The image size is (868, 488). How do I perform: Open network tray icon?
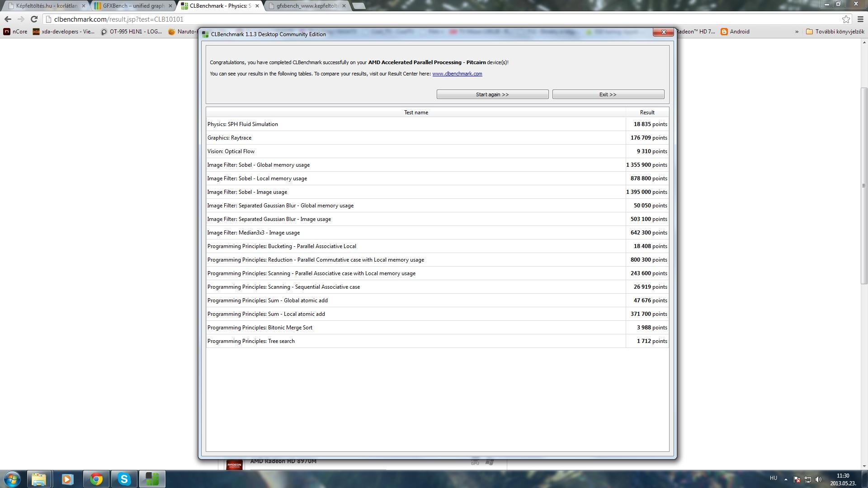coord(808,479)
